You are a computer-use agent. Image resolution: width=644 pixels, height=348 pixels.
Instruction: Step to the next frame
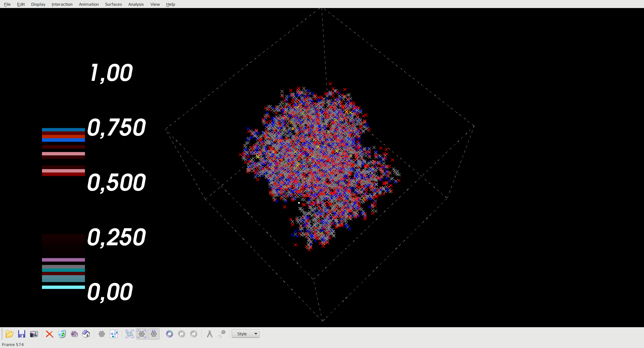click(x=194, y=334)
